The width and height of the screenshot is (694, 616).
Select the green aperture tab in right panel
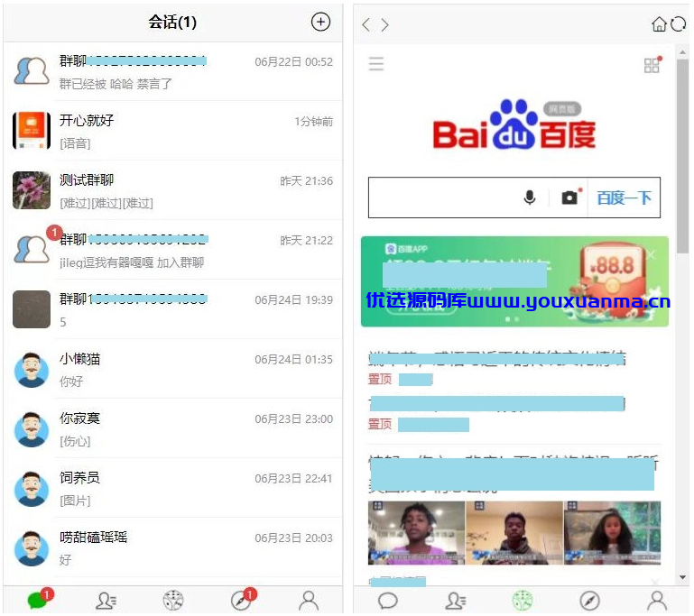pos(523,601)
